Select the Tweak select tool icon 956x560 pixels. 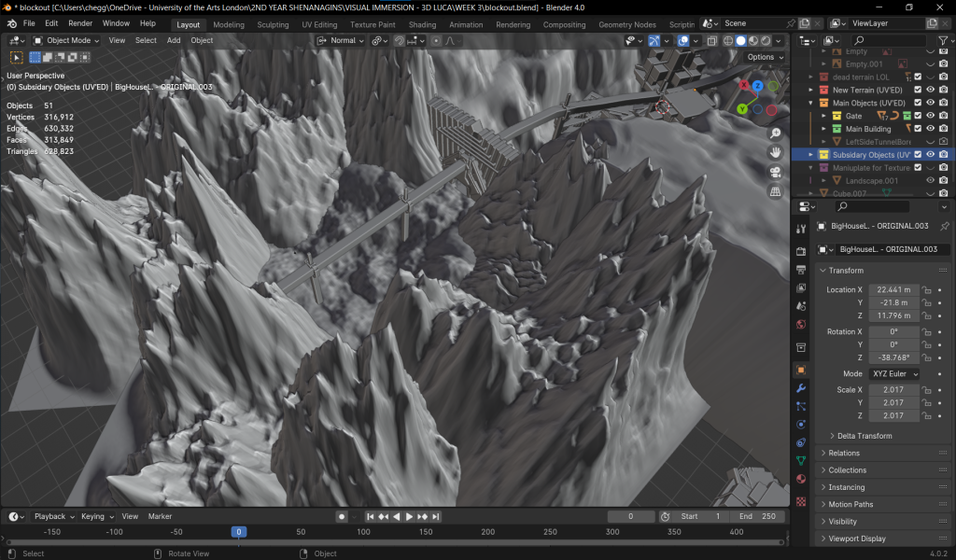17,57
